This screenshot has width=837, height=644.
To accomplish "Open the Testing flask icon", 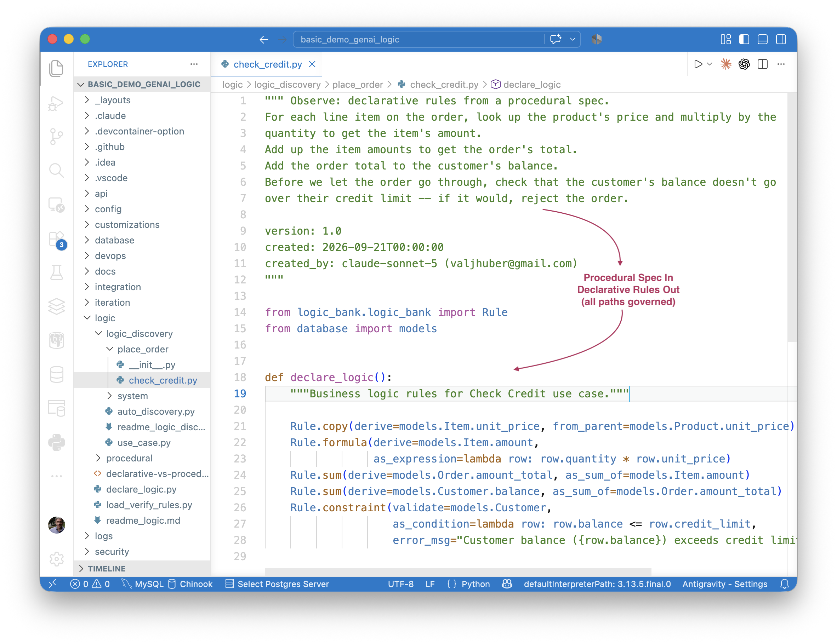I will pos(56,272).
